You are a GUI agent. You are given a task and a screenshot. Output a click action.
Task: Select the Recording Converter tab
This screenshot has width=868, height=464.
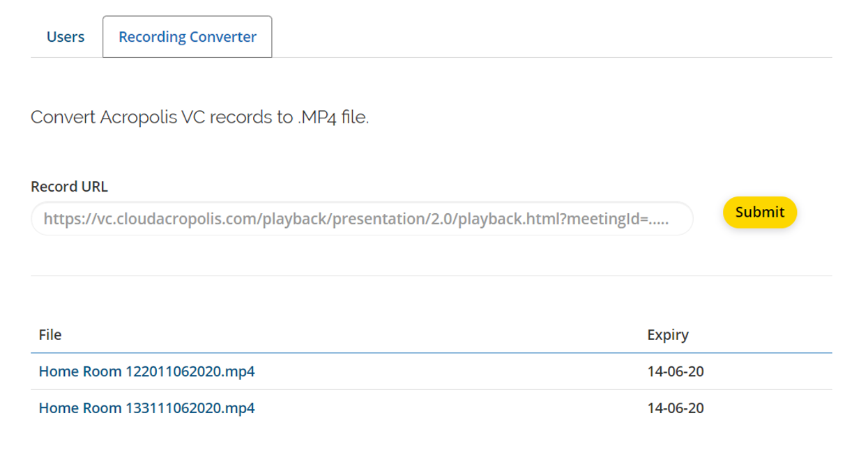(x=188, y=37)
